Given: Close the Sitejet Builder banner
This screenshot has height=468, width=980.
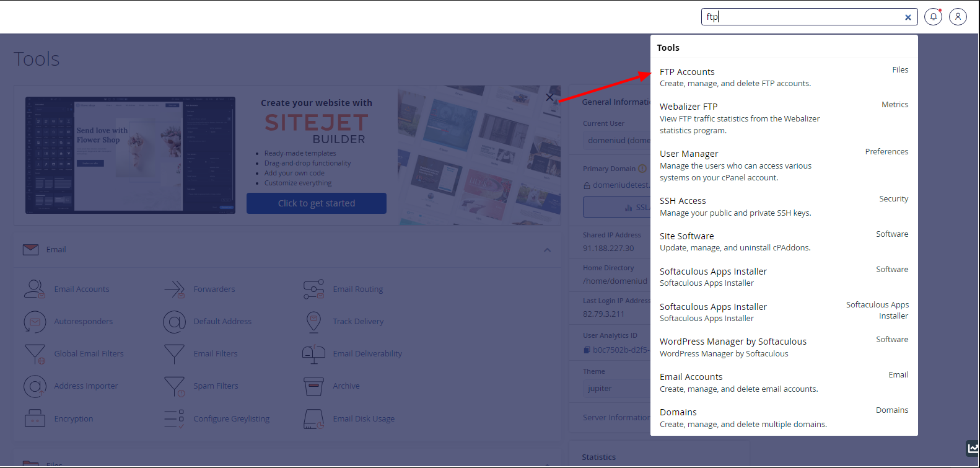Looking at the screenshot, I should pos(549,97).
